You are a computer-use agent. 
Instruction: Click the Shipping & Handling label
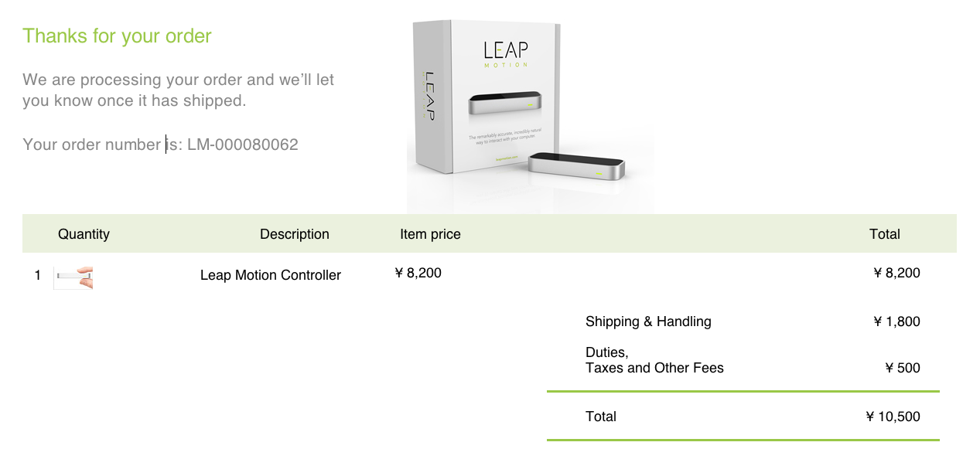click(648, 321)
